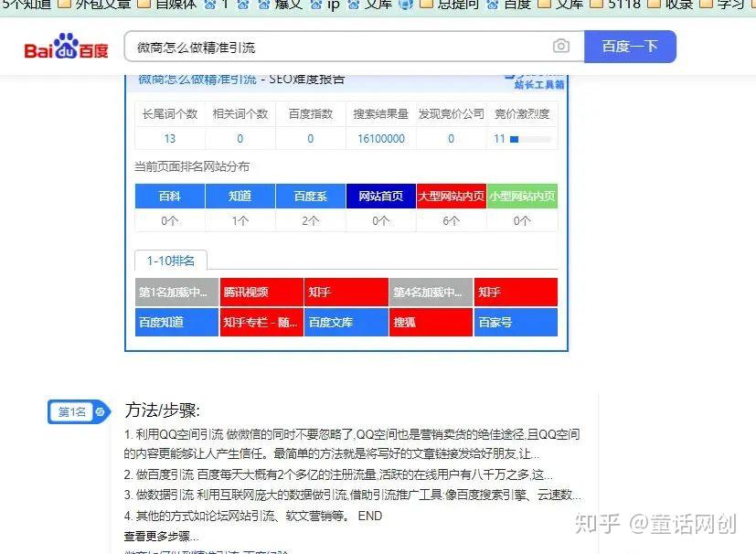Focus the search box with 微商怎么做精准引流
This screenshot has height=554, width=756.
click(355, 47)
